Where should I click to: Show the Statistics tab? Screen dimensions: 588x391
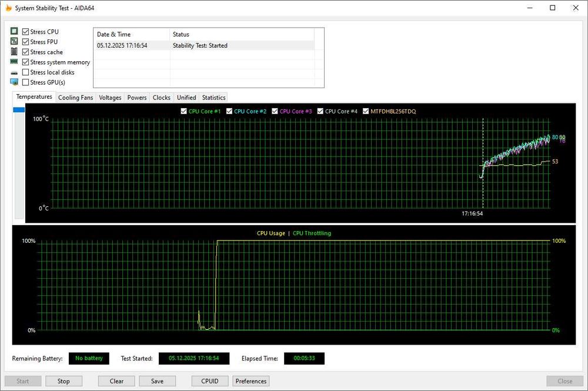point(214,98)
